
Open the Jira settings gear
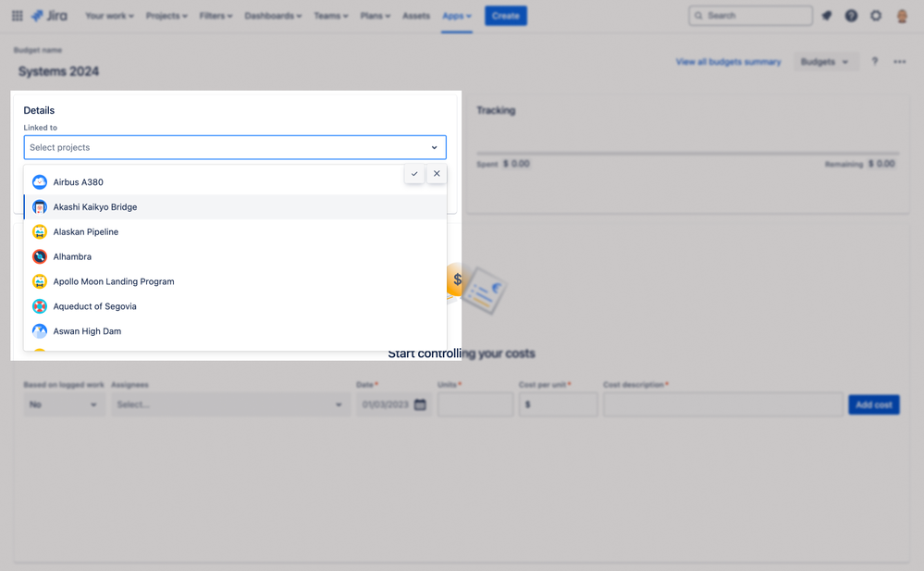click(x=875, y=15)
